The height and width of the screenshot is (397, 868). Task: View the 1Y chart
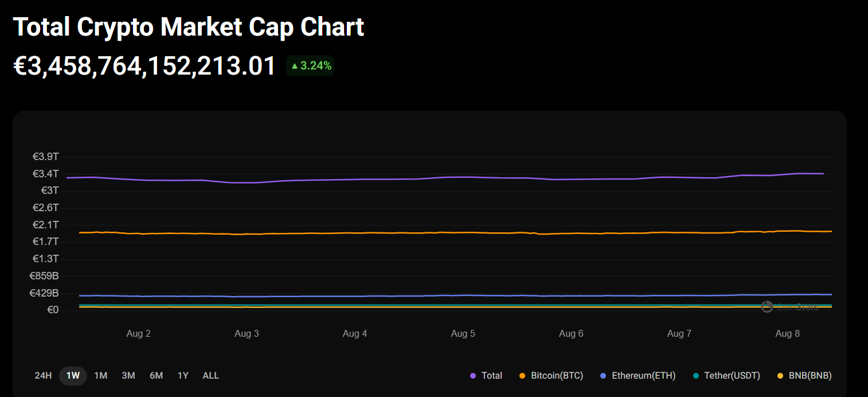tap(182, 375)
